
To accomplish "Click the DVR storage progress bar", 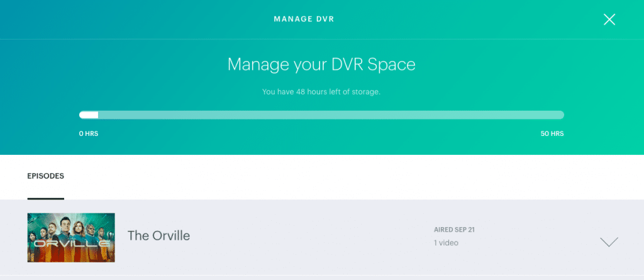I will click(321, 115).
